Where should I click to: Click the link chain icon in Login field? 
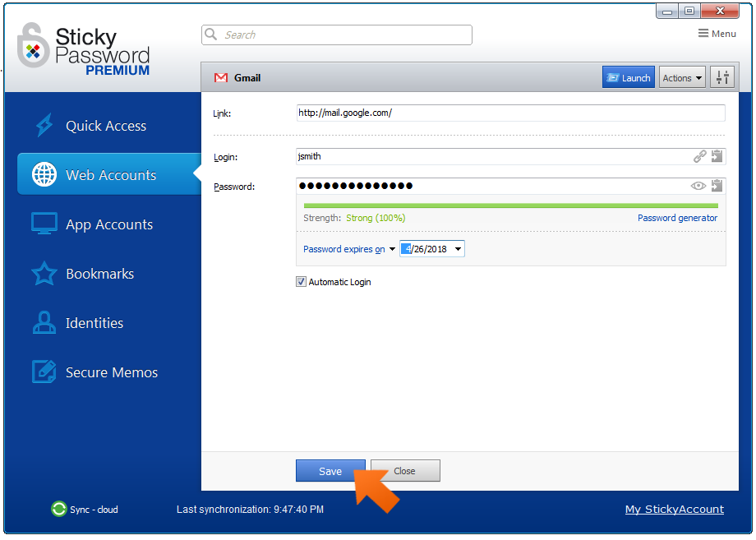(699, 156)
